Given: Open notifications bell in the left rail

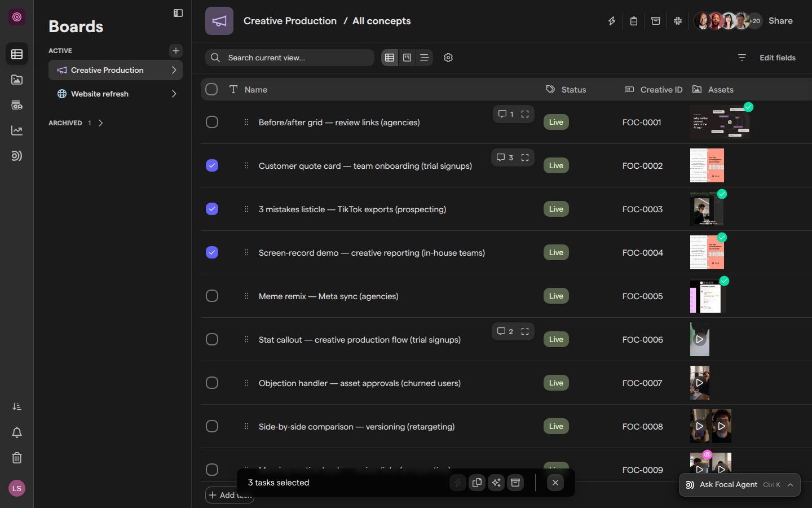Looking at the screenshot, I should coord(17,432).
